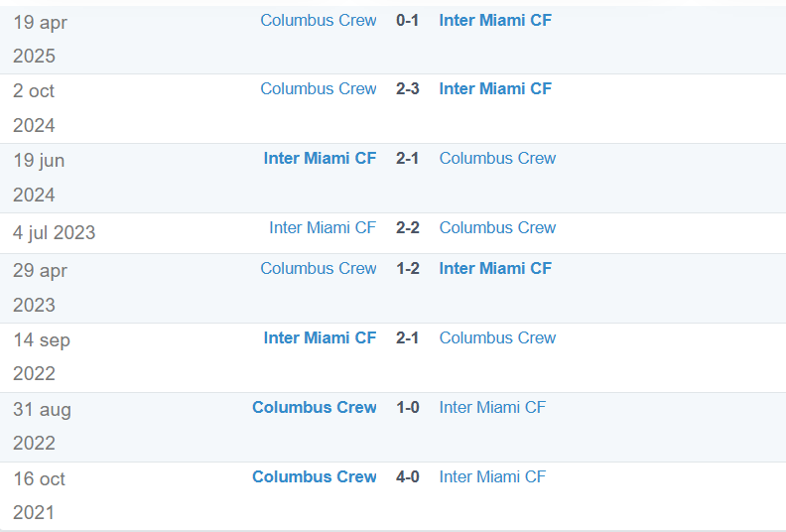This screenshot has width=786, height=532.
Task: Open the 2-2 score of the 4 Jul 2023 match
Action: point(408,227)
